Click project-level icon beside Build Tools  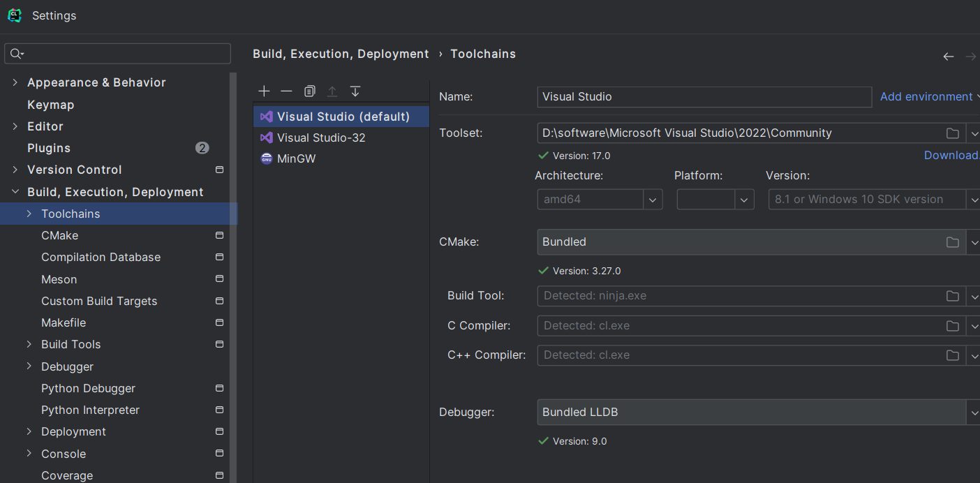[x=219, y=344]
